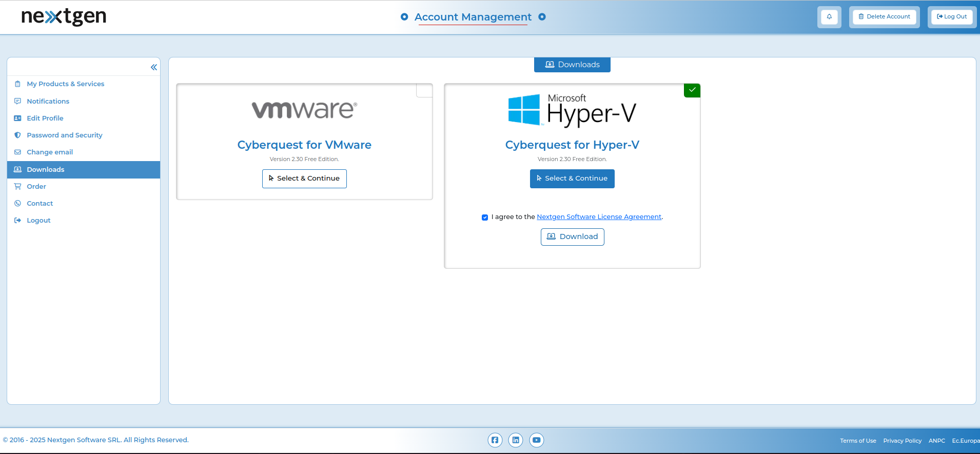Viewport: 980px width, 454px height.
Task: Uncheck the green Hyper-V selection checkmark
Action: pos(692,90)
